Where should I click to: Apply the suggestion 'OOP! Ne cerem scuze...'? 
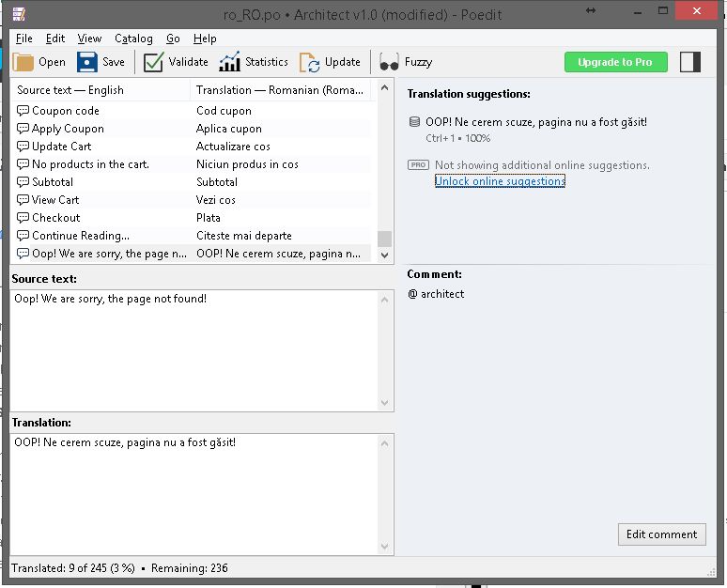click(x=536, y=122)
